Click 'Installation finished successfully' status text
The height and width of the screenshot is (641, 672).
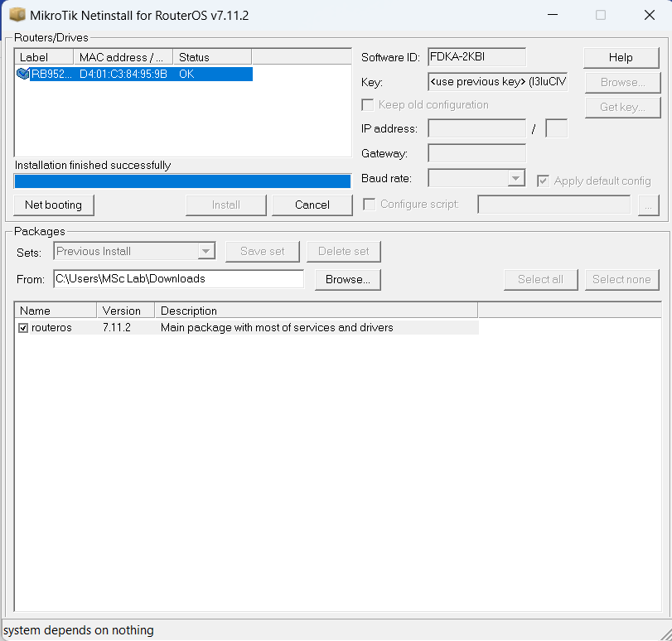[x=93, y=166]
